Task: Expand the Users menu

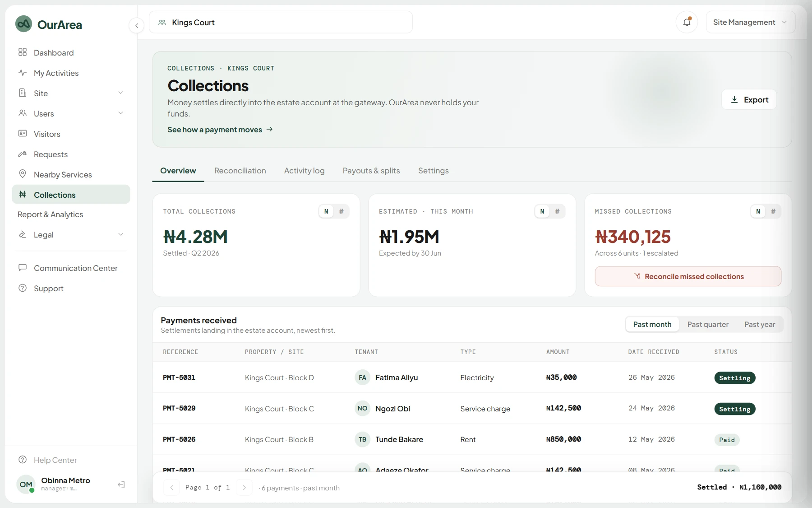Action: pos(71,113)
